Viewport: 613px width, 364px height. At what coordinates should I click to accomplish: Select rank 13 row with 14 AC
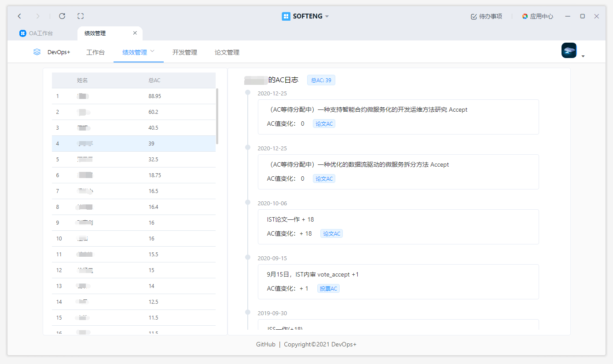(134, 286)
